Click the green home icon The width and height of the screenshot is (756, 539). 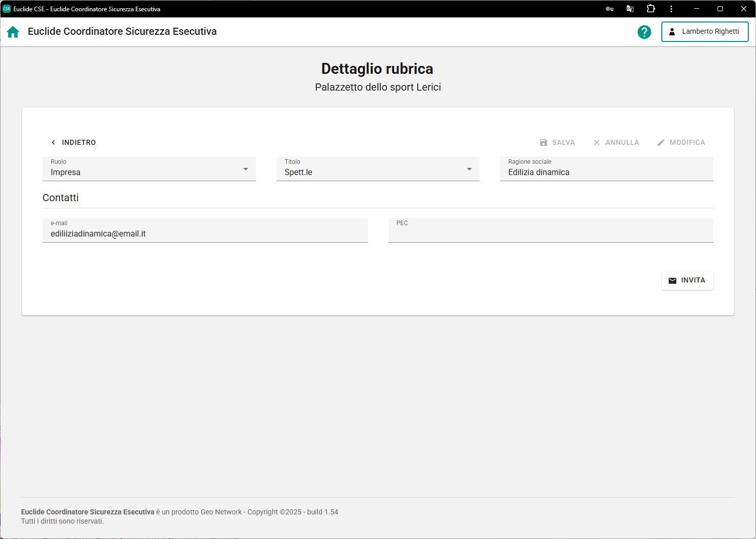click(x=13, y=32)
